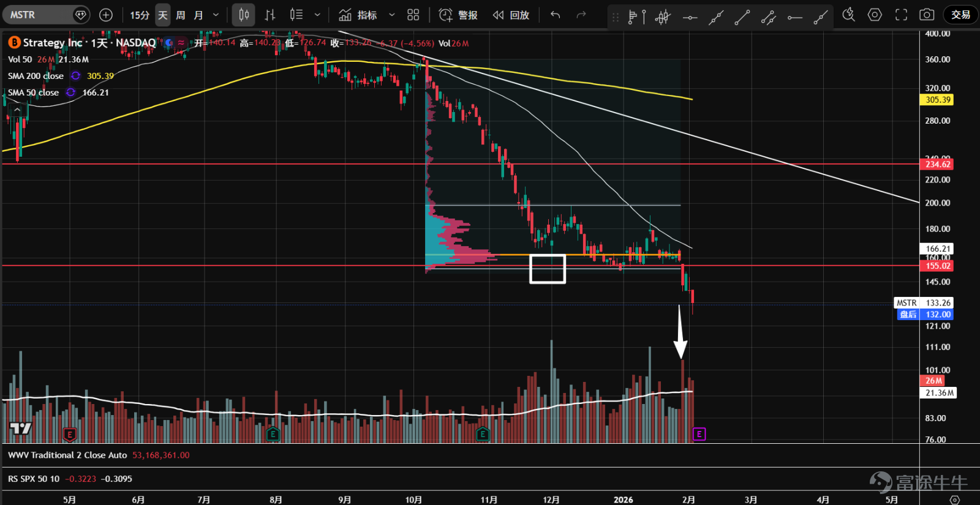Expand the chart type dropdown
The height and width of the screenshot is (505, 980).
click(317, 15)
